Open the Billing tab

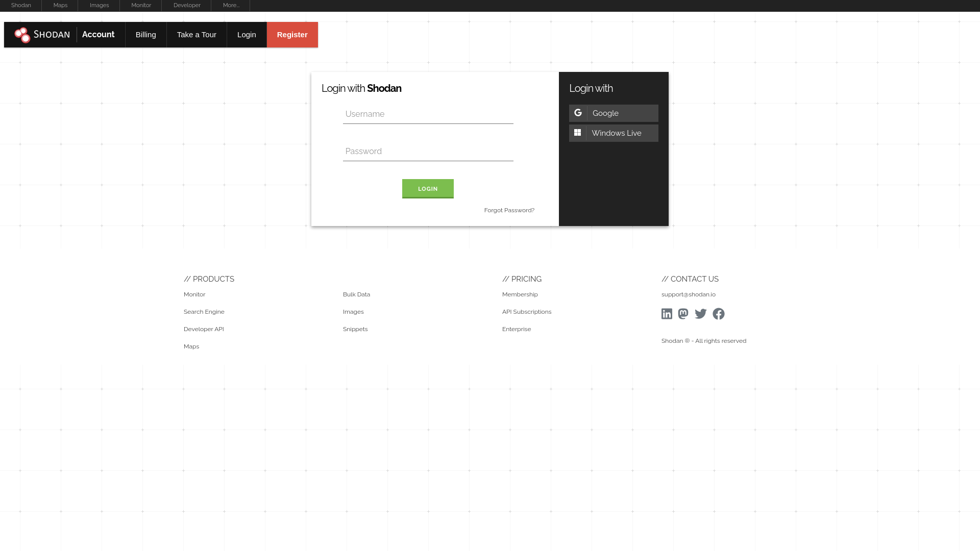click(146, 35)
